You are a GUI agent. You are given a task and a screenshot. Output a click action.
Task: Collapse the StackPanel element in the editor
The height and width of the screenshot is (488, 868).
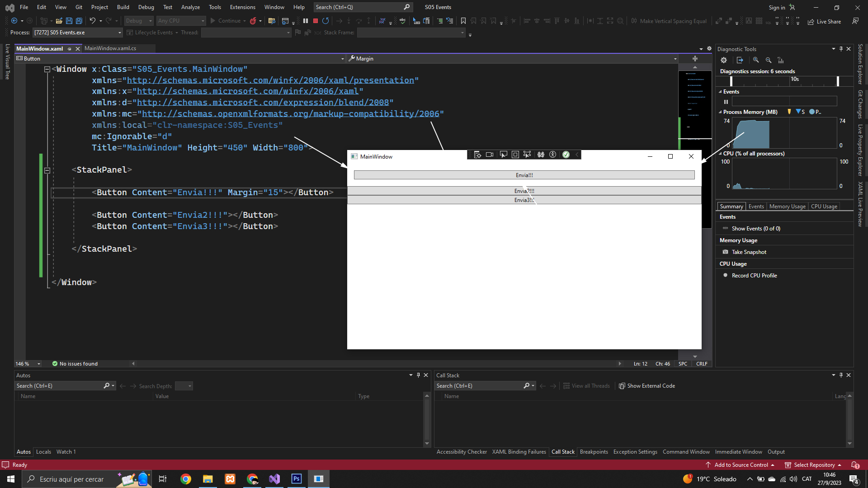pyautogui.click(x=47, y=170)
